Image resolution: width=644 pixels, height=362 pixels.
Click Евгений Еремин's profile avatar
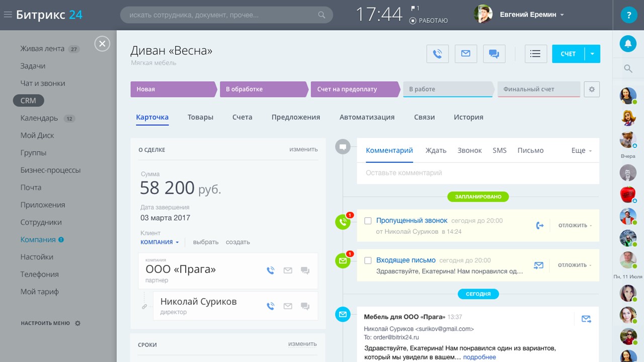pos(483,14)
